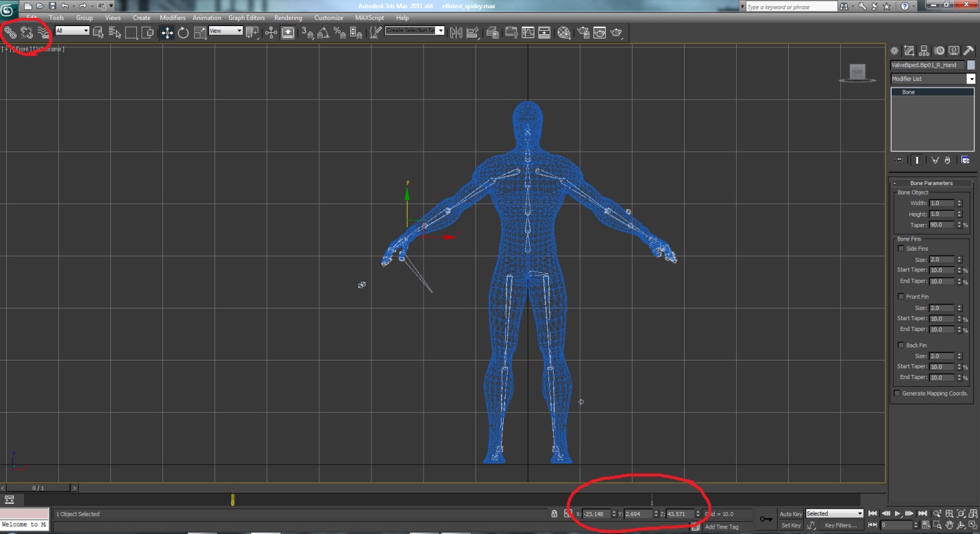The image size is (980, 534).
Task: Activate the Select Object tool
Action: coord(98,32)
